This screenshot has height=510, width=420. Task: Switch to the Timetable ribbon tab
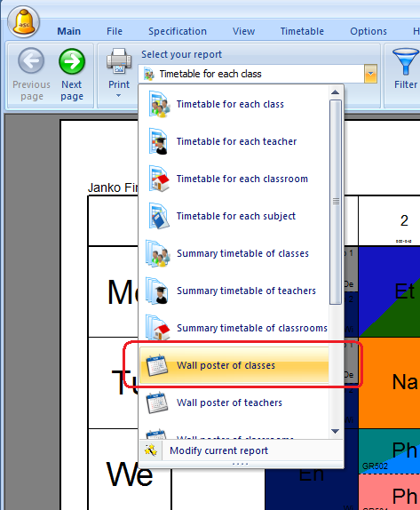pyautogui.click(x=302, y=31)
